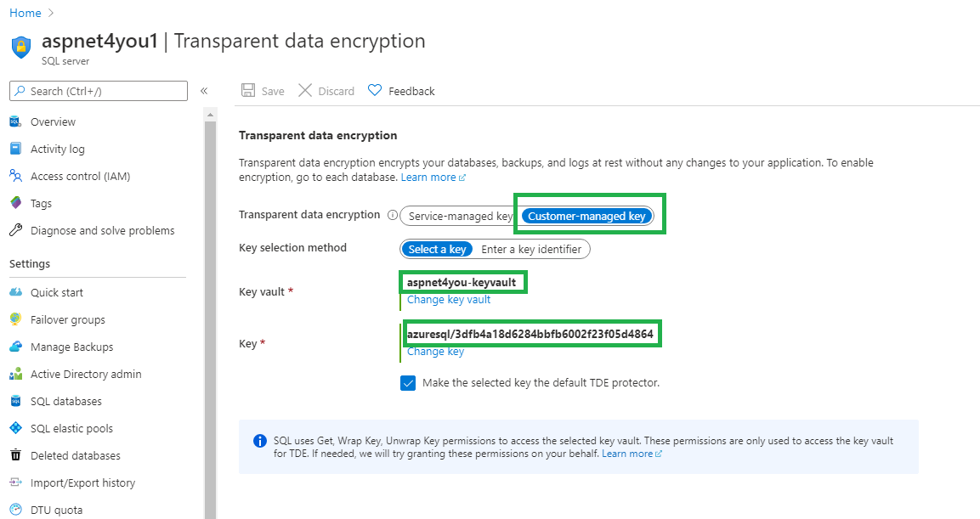The height and width of the screenshot is (519, 980).
Task: Select Enter a key identifier option
Action: pyautogui.click(x=531, y=249)
